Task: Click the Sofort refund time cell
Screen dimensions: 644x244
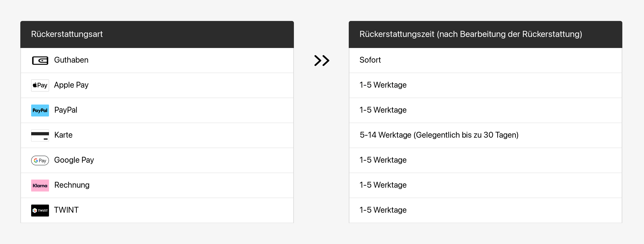Action: 370,60
